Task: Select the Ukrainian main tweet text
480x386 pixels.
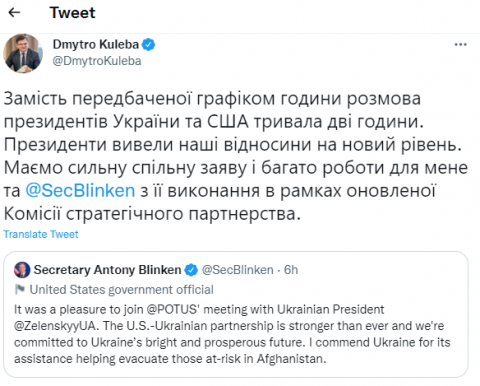Action: [x=236, y=156]
